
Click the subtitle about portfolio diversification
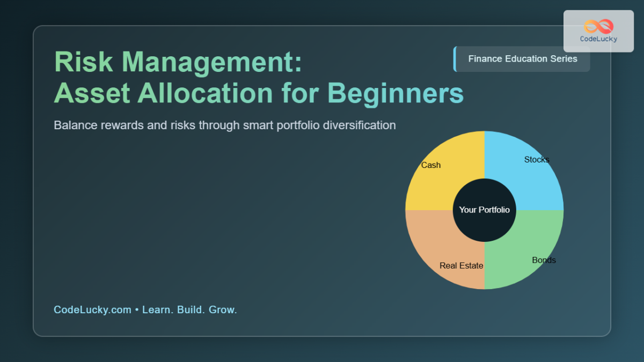224,125
